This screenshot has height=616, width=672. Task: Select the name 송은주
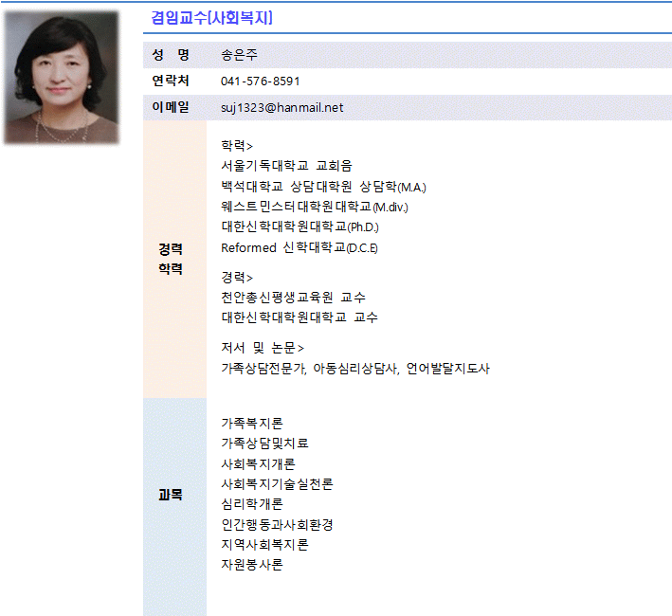tap(239, 55)
